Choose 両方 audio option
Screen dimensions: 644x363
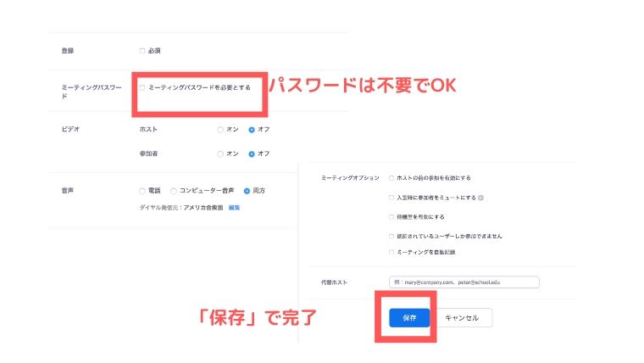pyautogui.click(x=247, y=191)
